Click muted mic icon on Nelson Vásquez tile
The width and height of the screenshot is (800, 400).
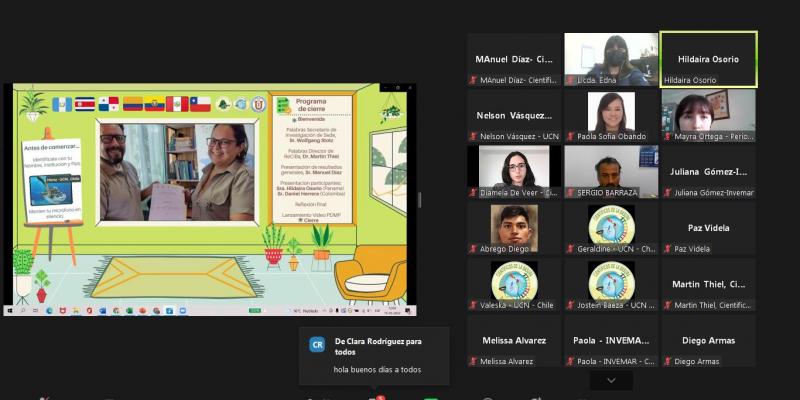(x=474, y=136)
